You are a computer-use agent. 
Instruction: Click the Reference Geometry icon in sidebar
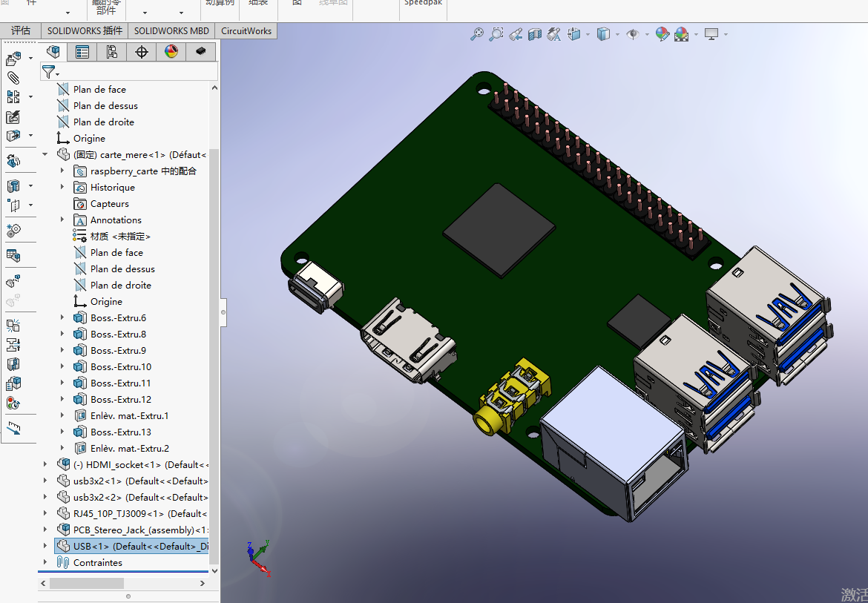13,205
